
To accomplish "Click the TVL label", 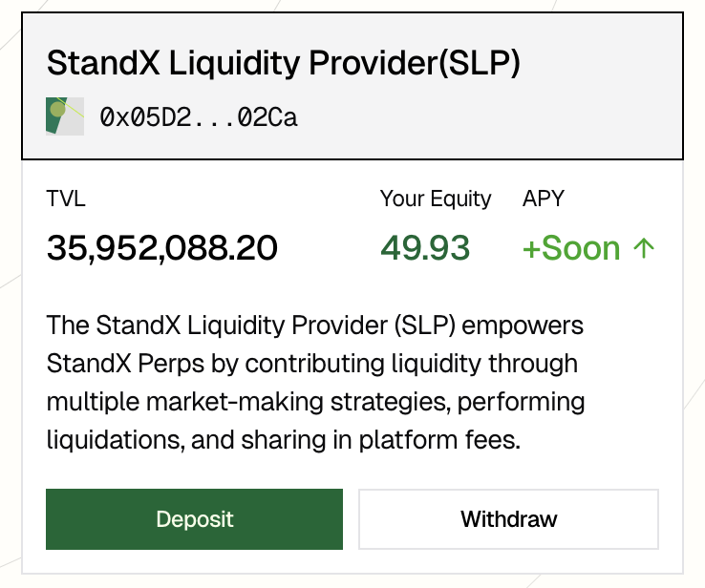I will [66, 199].
